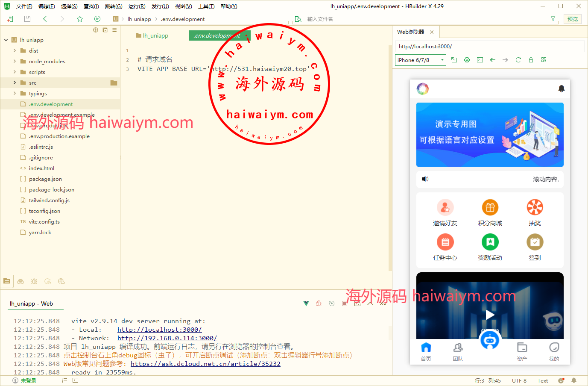The image size is (588, 386).
Task: Open the 运行(R) menu
Action: pyautogui.click(x=137, y=6)
